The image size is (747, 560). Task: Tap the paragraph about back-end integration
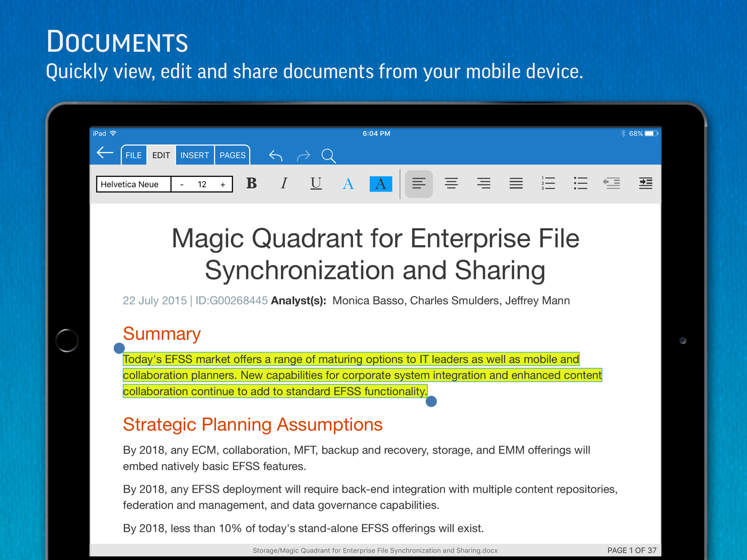click(370, 497)
